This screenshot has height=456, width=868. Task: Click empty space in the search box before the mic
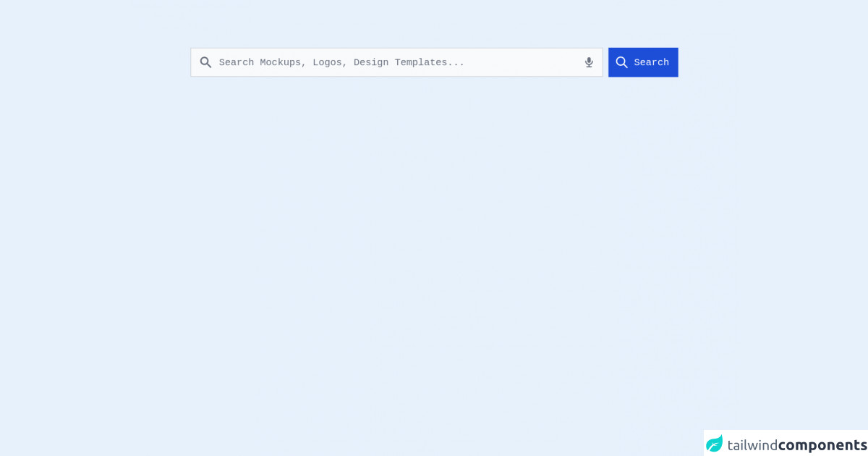pos(524,62)
